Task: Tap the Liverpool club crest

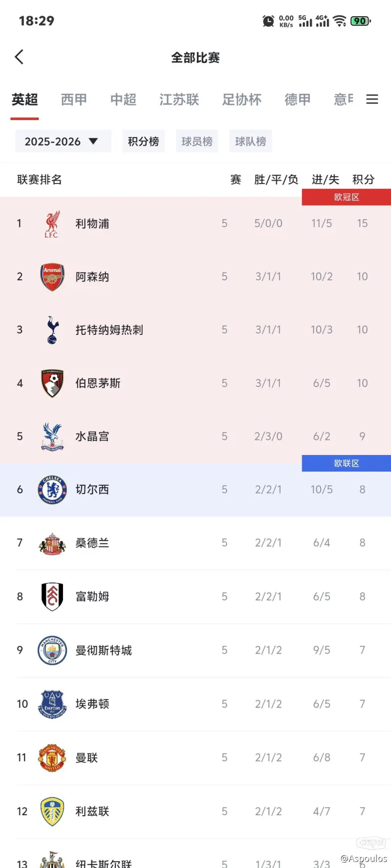Action: [x=52, y=224]
